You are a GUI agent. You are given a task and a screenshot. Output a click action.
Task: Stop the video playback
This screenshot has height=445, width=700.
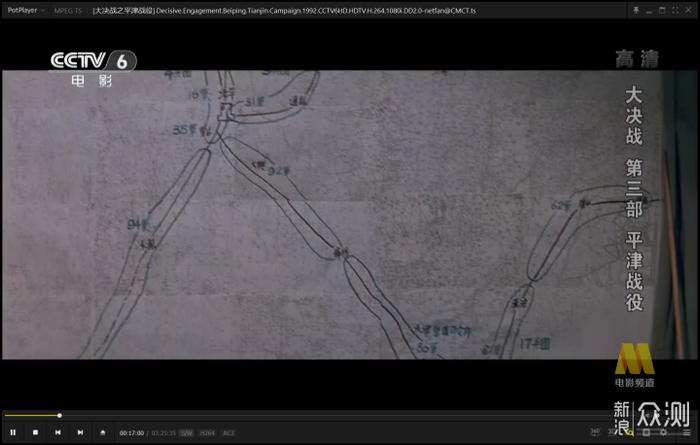coord(35,433)
